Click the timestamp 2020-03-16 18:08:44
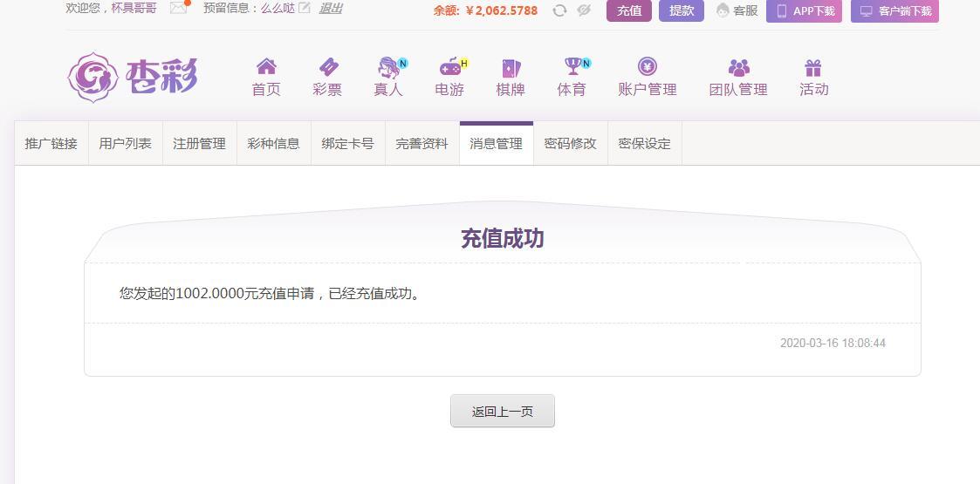 (x=833, y=343)
